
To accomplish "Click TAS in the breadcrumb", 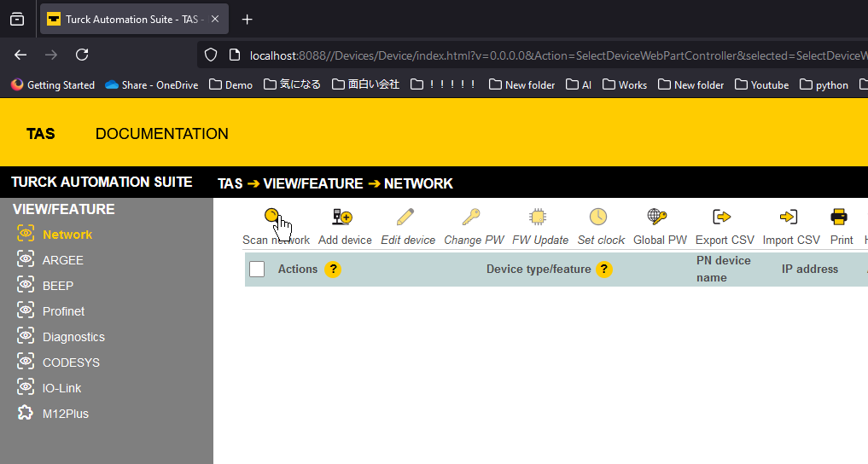I will pos(230,183).
